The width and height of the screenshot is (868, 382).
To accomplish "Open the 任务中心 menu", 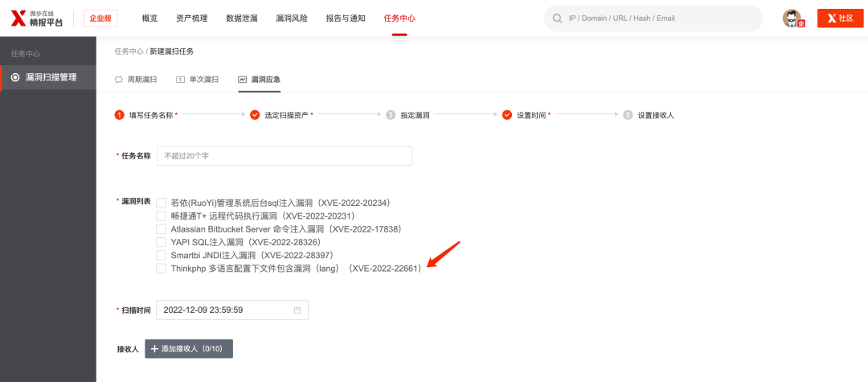I will tap(399, 18).
